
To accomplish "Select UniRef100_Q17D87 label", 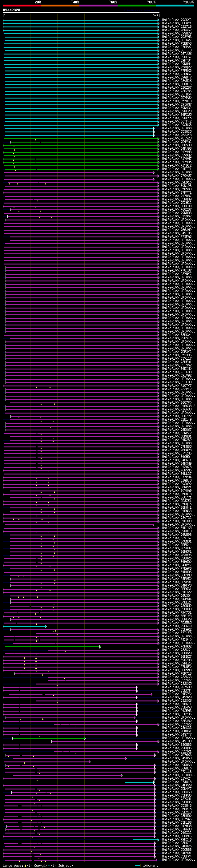I will point(177,196).
